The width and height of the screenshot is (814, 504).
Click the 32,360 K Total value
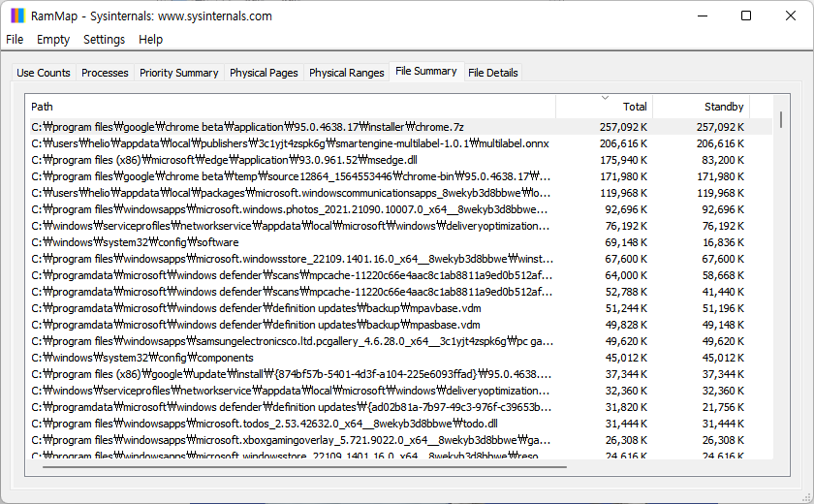pyautogui.click(x=626, y=391)
